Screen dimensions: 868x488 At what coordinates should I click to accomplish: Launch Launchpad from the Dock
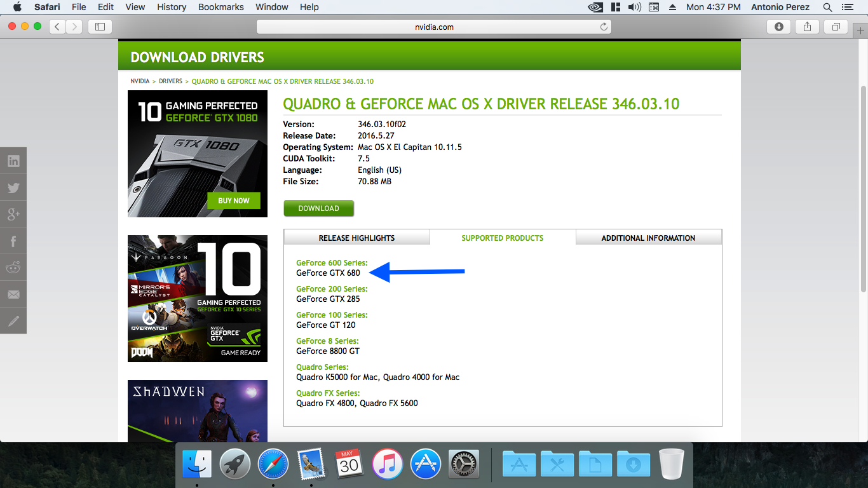pyautogui.click(x=235, y=464)
